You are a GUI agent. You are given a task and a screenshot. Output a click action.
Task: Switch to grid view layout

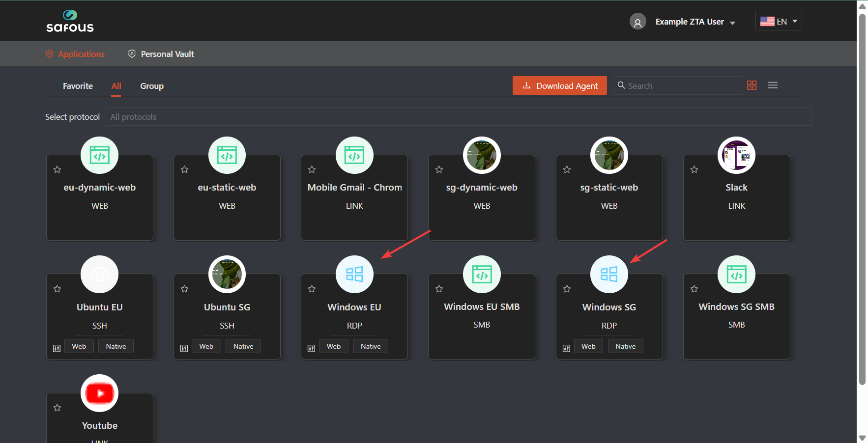752,85
